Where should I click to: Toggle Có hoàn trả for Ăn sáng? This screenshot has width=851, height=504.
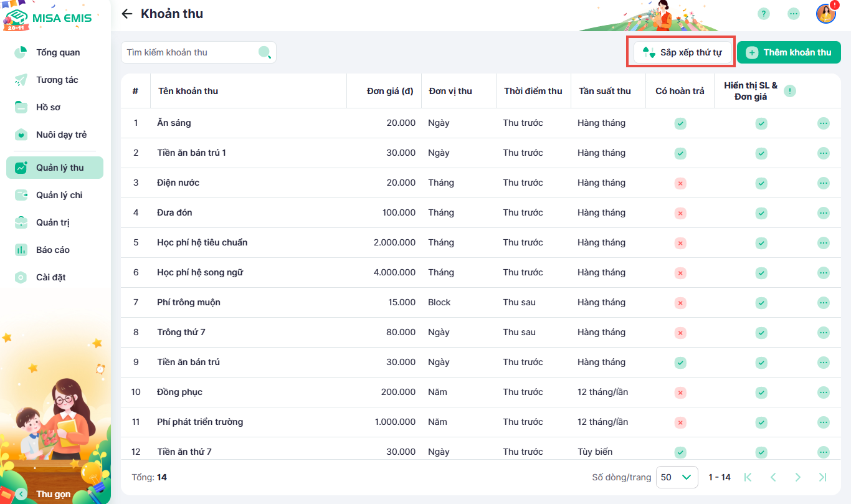tap(680, 123)
